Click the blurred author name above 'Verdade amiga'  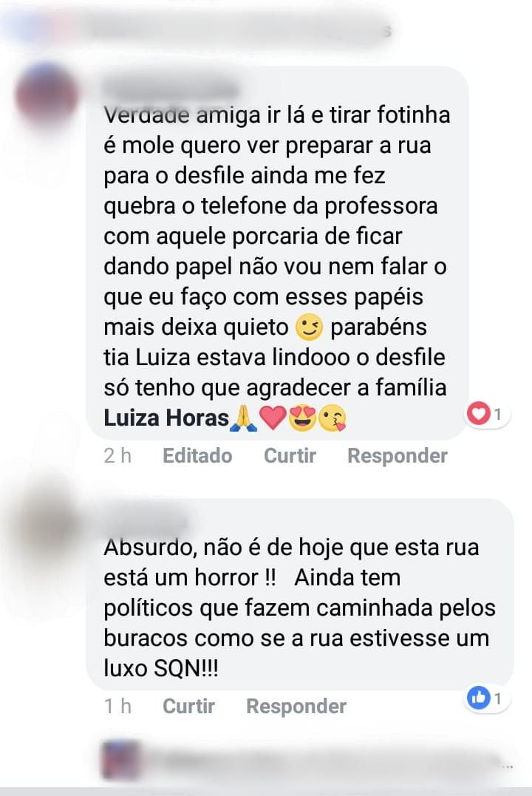click(x=170, y=90)
